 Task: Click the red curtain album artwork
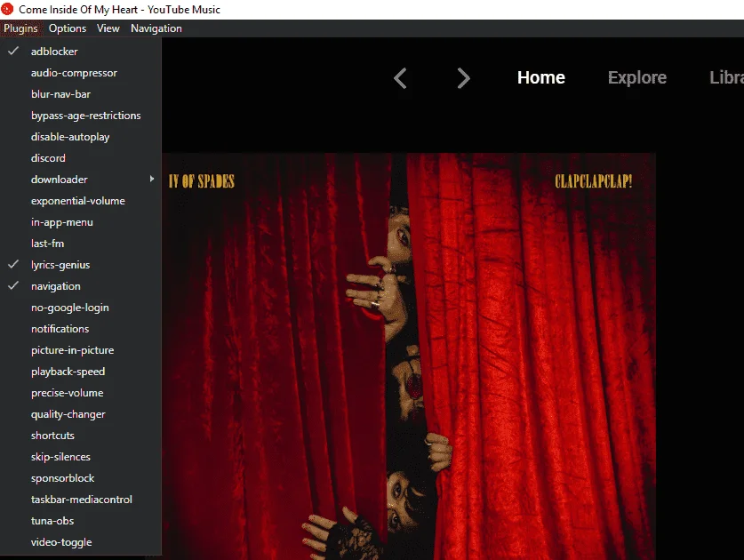point(409,356)
